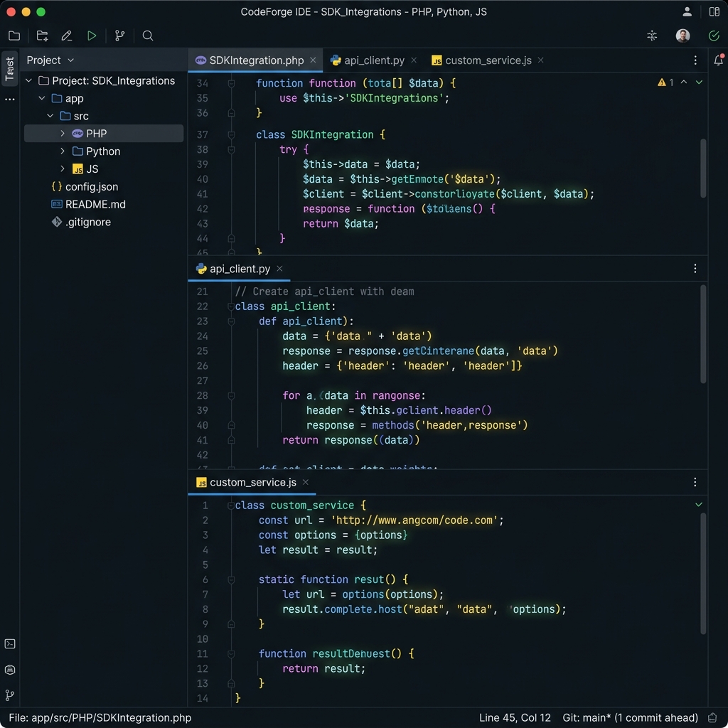This screenshot has height=728, width=728.
Task: Open .gitignore in project tree
Action: pos(81,222)
